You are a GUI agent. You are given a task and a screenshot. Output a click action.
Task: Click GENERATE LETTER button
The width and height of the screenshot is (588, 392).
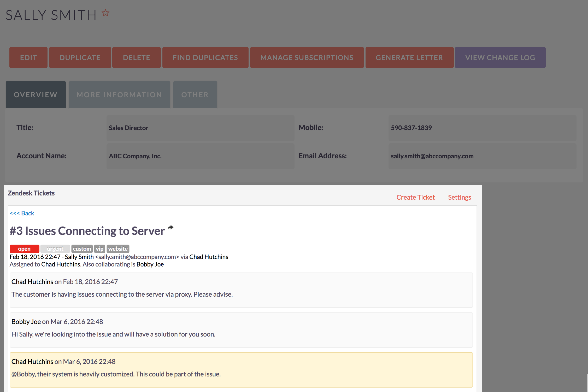[409, 57]
